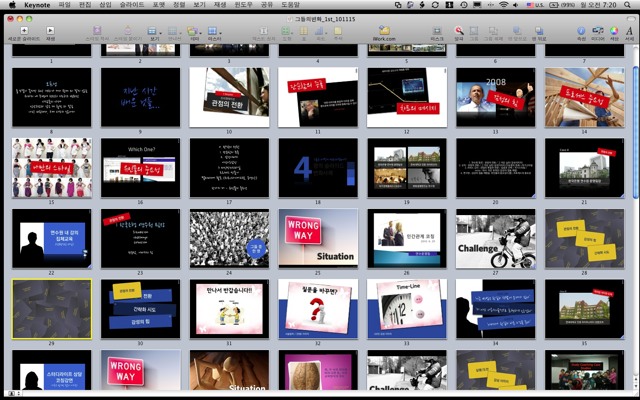Click the Chart toolbar icon

(320, 31)
